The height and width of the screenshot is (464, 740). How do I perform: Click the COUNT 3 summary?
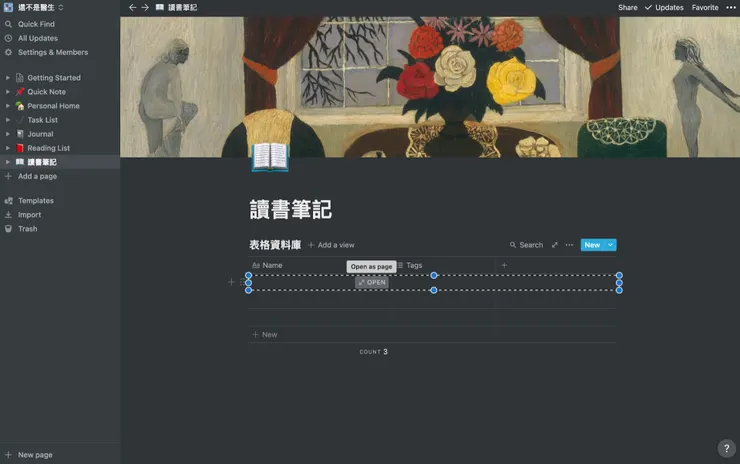tap(373, 352)
